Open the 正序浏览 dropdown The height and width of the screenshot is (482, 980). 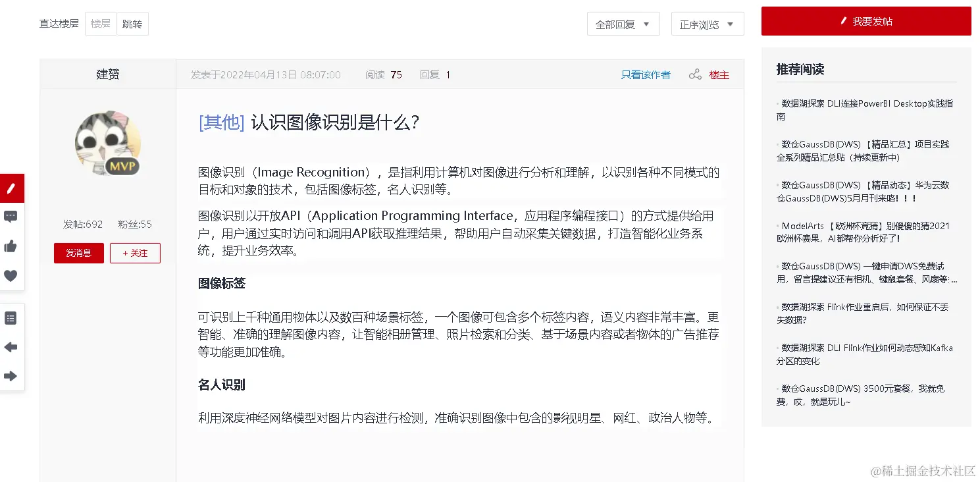tap(708, 24)
